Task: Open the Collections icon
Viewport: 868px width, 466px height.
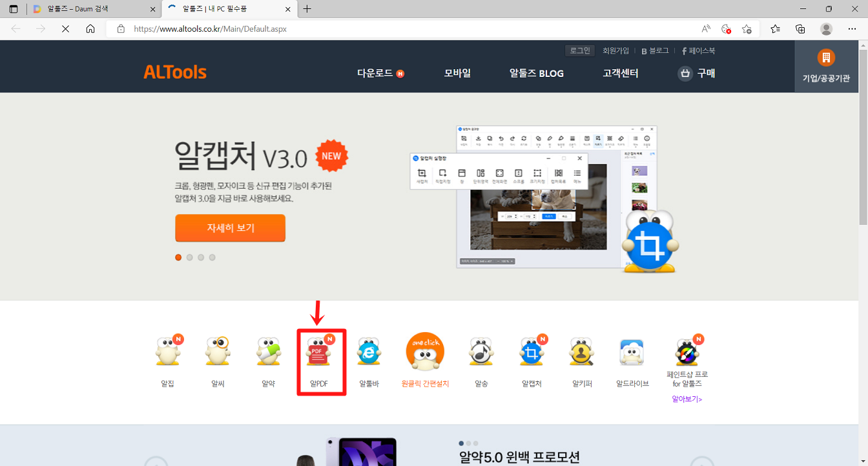Action: coord(800,29)
